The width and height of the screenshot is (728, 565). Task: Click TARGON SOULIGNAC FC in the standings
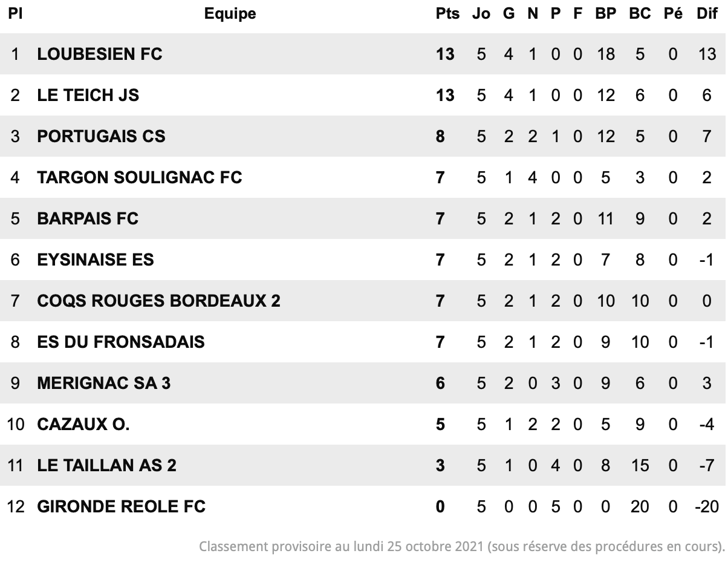point(140,178)
